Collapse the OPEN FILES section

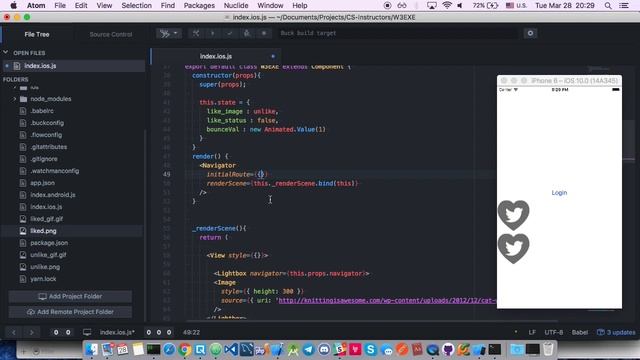(x=6, y=53)
